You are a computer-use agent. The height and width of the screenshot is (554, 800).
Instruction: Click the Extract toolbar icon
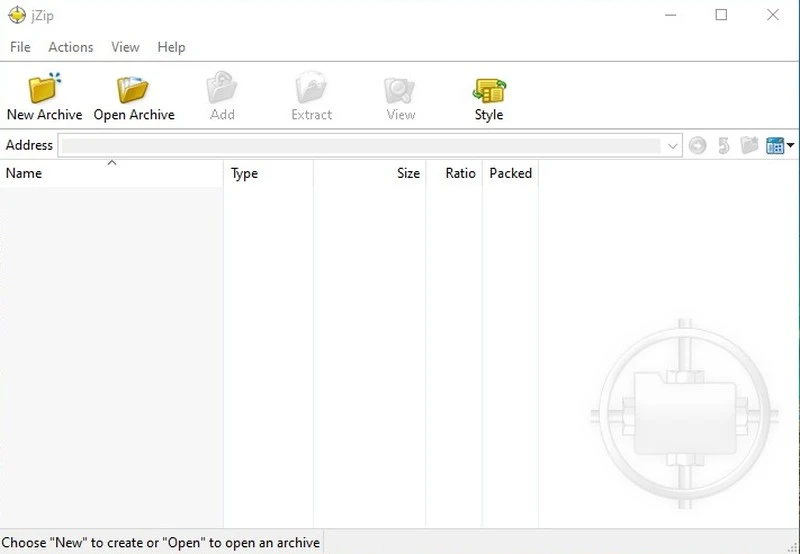311,90
